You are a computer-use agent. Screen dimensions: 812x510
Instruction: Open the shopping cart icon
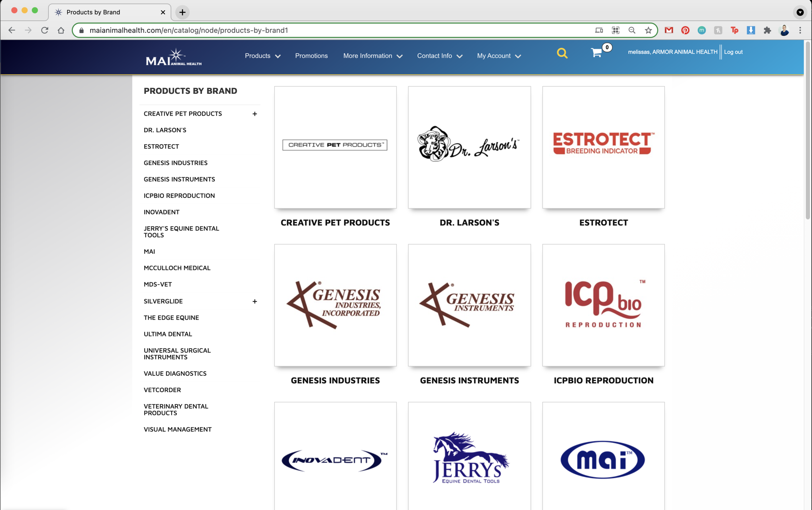(596, 53)
